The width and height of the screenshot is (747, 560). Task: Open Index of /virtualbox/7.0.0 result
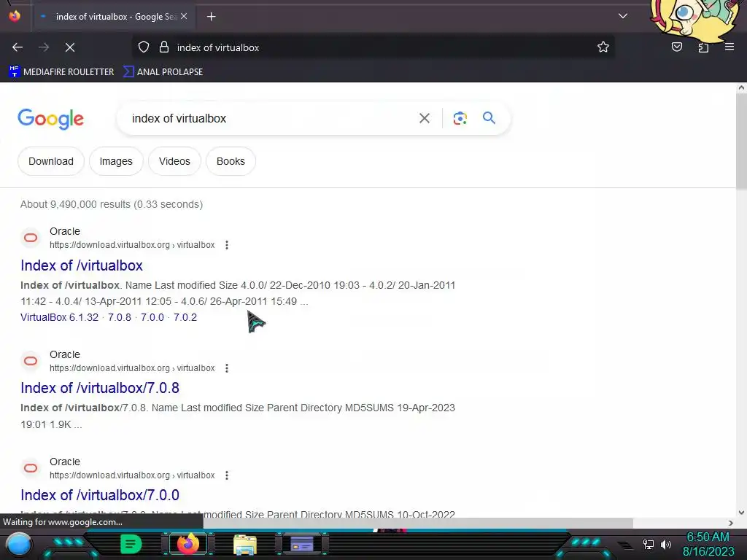coord(100,495)
